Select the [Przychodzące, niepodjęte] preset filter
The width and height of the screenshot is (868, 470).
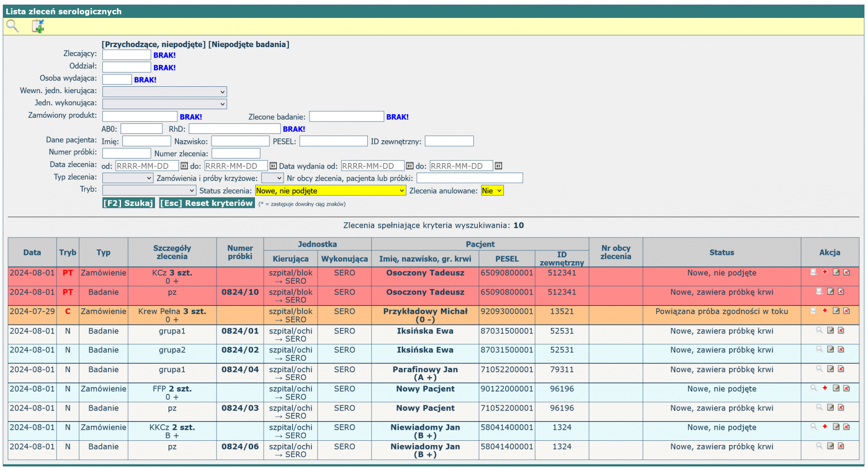[153, 44]
